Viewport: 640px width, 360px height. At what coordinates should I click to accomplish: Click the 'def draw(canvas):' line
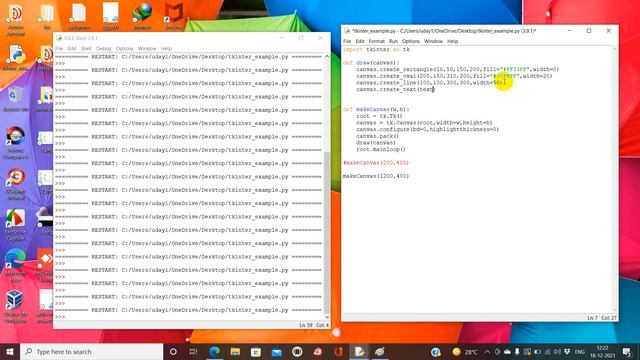tap(371, 63)
